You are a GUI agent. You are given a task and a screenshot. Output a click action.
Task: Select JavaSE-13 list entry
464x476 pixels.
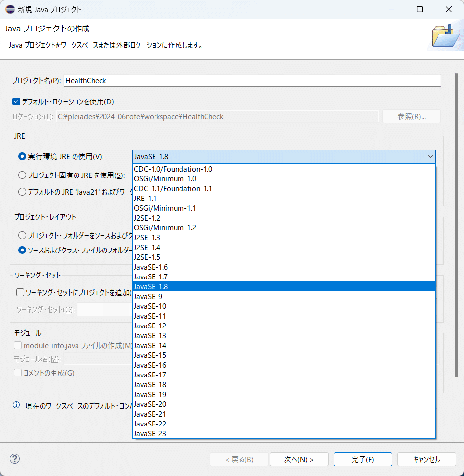(284, 336)
